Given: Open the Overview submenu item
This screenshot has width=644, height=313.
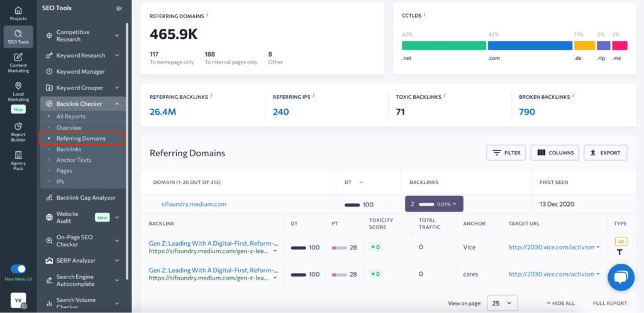Looking at the screenshot, I should (69, 128).
